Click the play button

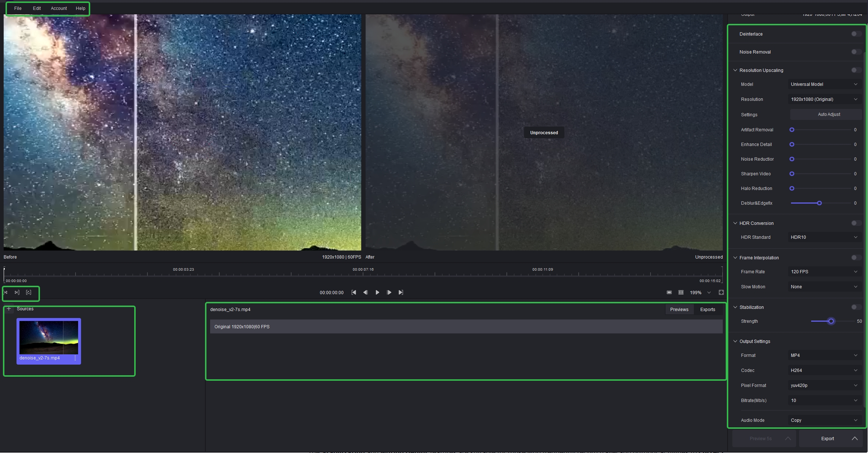click(377, 292)
